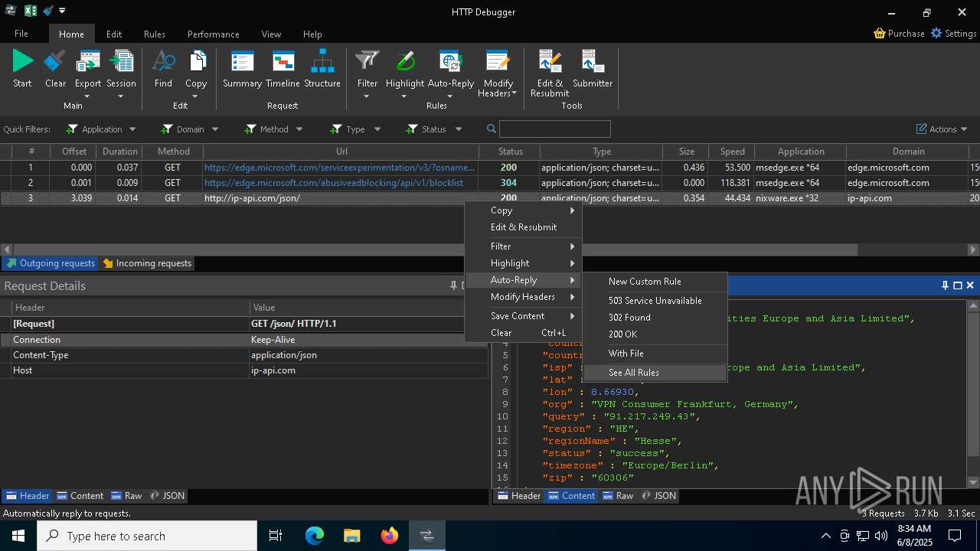Switch to Outgoing requests tab
The image size is (980, 551).
[51, 263]
